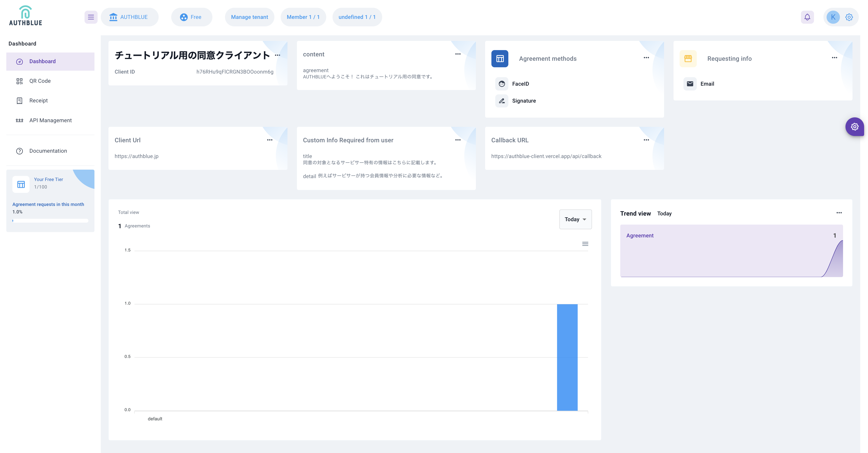Open options menu of content card
The image size is (868, 453).
coord(457,54)
